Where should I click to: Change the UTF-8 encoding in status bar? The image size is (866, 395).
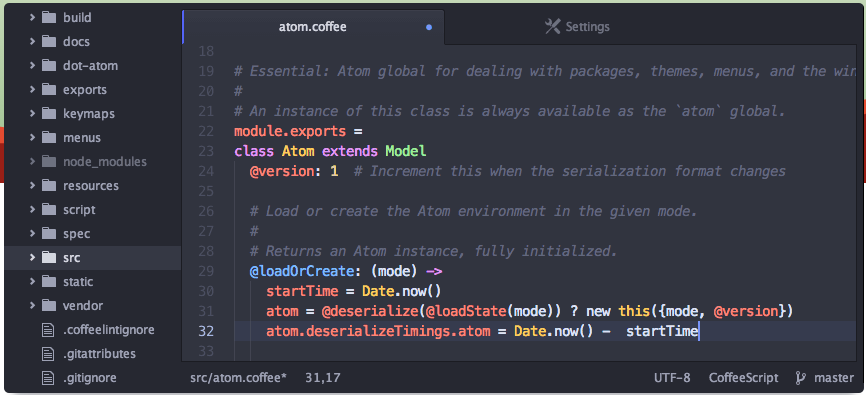pyautogui.click(x=672, y=378)
